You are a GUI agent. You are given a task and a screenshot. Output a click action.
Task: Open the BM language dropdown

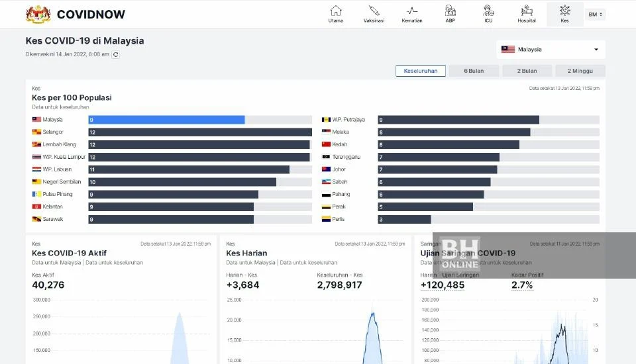point(595,15)
